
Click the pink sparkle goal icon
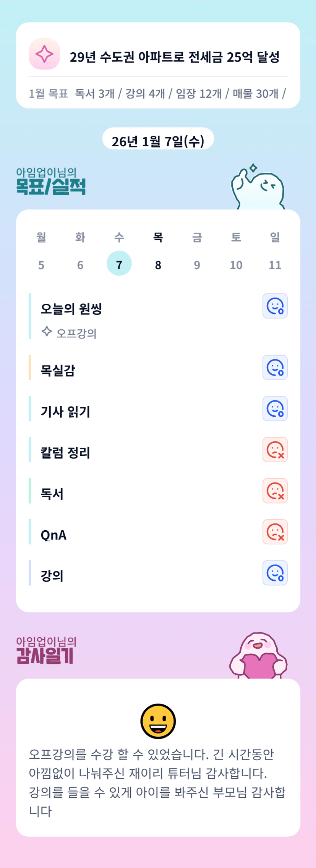pos(44,54)
